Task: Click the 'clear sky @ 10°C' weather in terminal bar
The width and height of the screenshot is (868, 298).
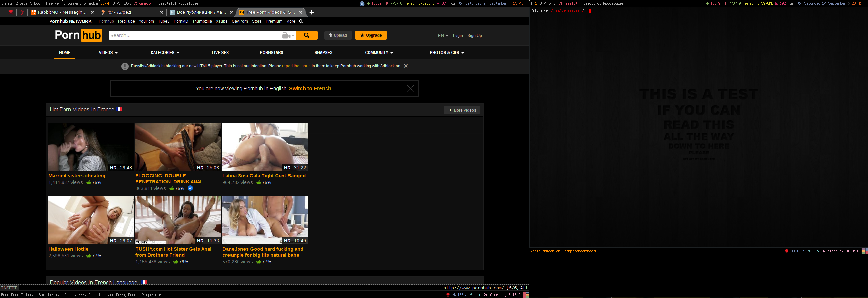Action: pyautogui.click(x=843, y=251)
